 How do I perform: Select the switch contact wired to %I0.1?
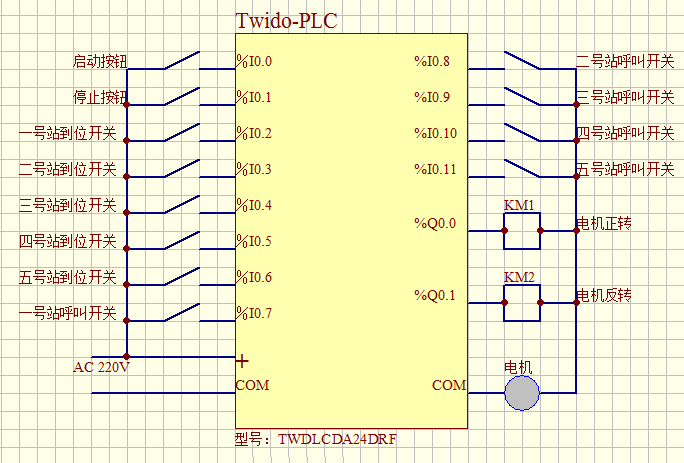(181, 98)
